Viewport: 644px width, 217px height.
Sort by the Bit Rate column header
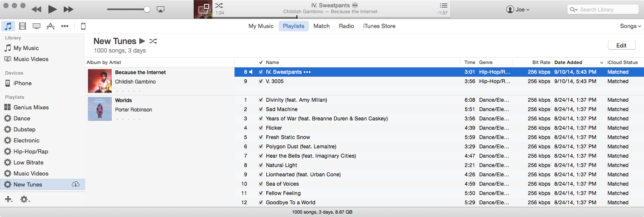tap(532, 62)
